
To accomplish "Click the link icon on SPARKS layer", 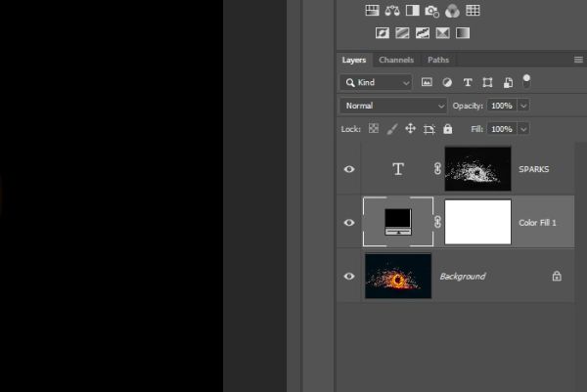I will [437, 169].
